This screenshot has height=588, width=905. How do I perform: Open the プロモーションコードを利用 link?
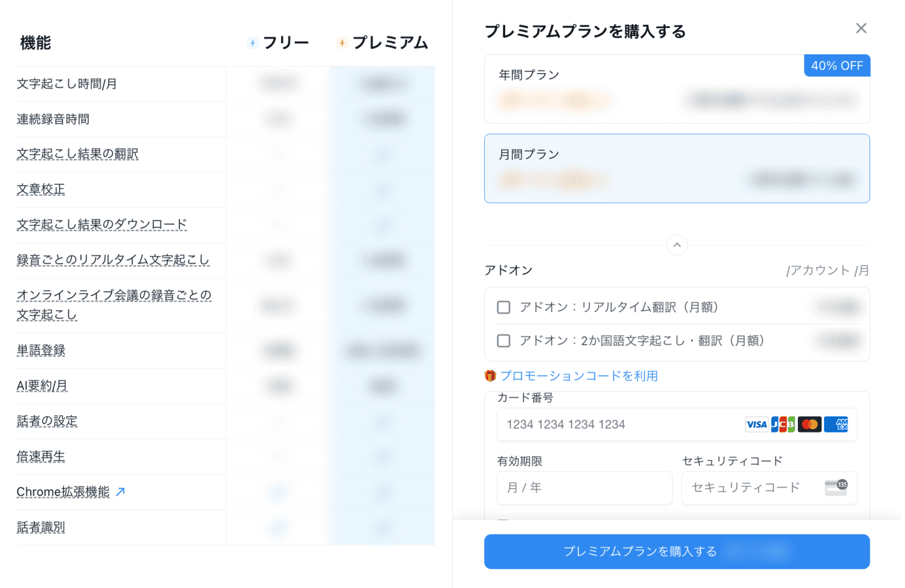pos(579,376)
